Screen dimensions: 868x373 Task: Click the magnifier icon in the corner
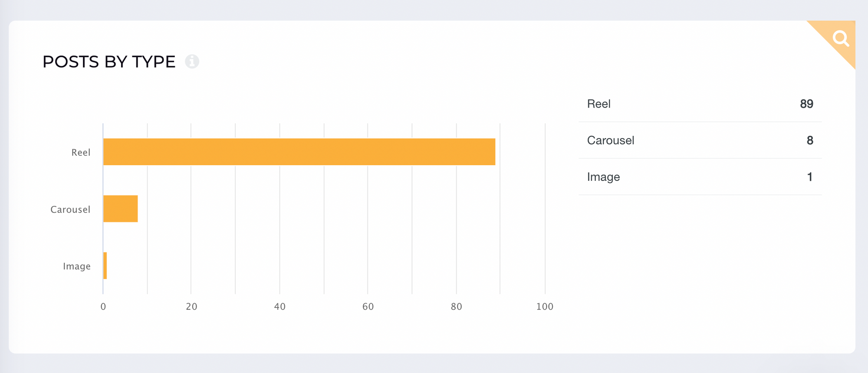(x=841, y=38)
